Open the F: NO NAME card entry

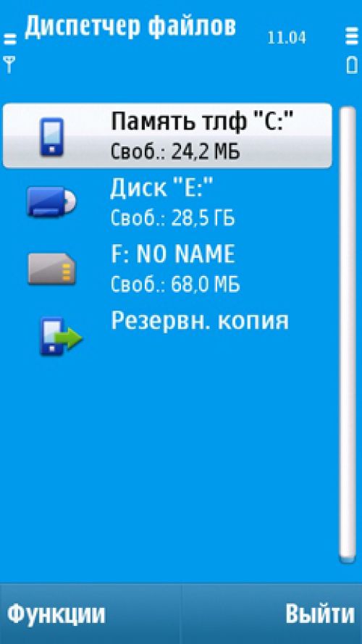click(167, 269)
